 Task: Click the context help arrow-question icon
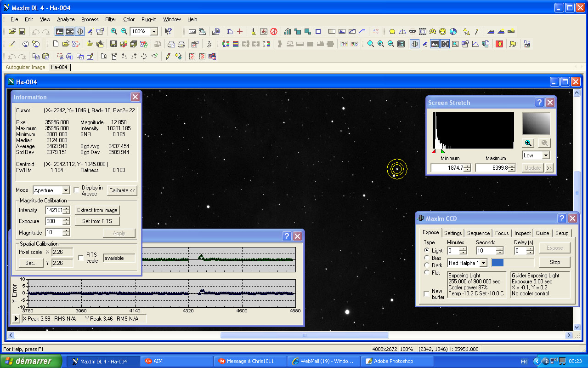click(x=168, y=31)
